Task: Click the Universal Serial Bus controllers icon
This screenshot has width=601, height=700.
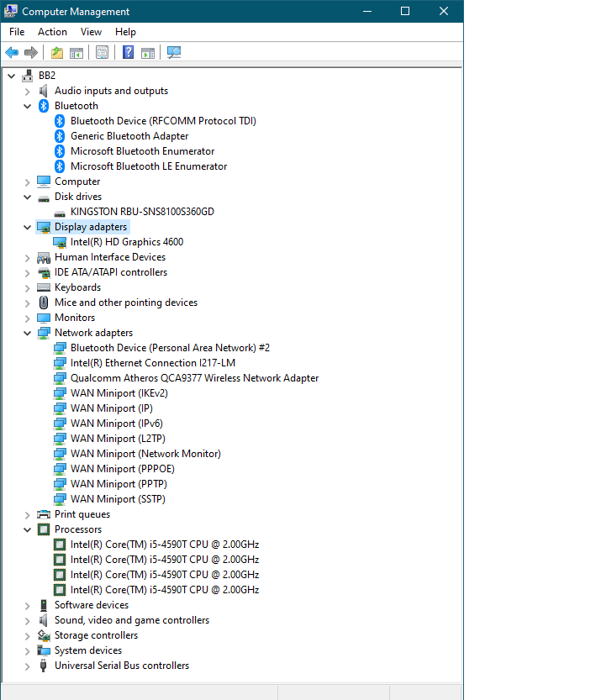Action: pos(44,666)
